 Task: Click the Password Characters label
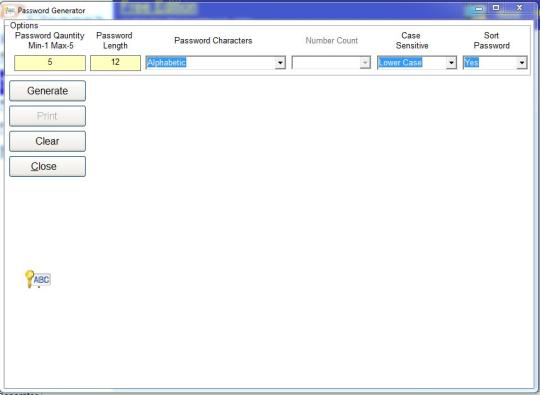pos(213,41)
